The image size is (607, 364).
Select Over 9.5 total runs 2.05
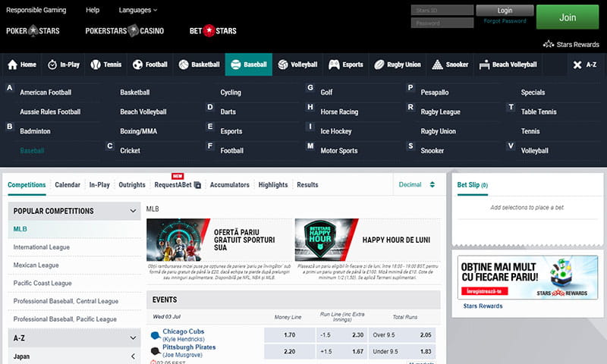click(402, 335)
